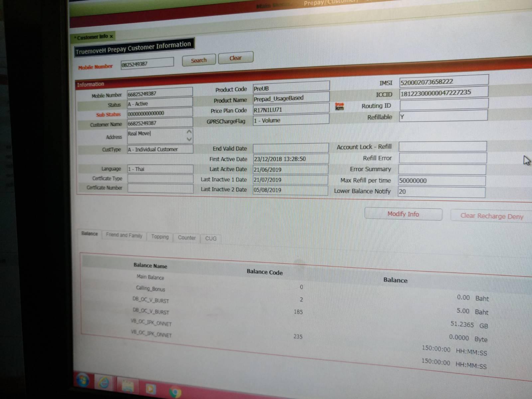This screenshot has width=532, height=399.
Task: Select the Calling_Bonus row name
Action: pyautogui.click(x=150, y=288)
